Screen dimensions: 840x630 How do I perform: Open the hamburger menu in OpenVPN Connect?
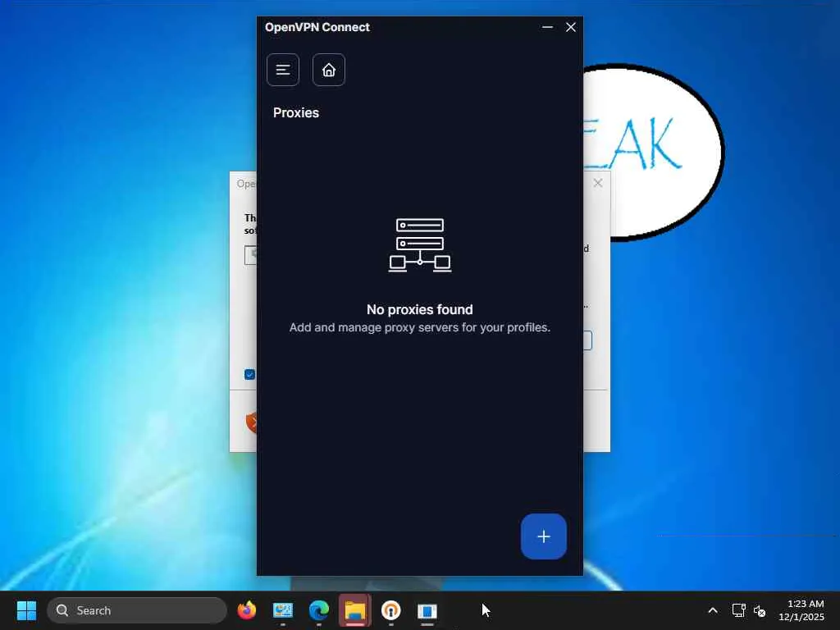point(283,70)
